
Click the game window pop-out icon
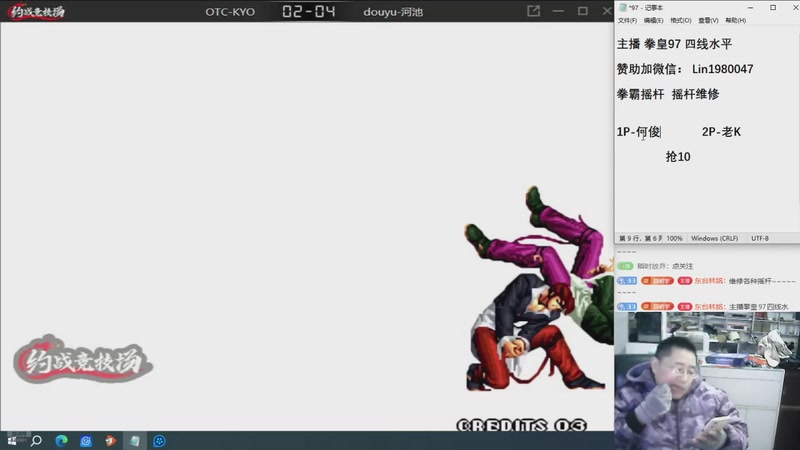533,11
